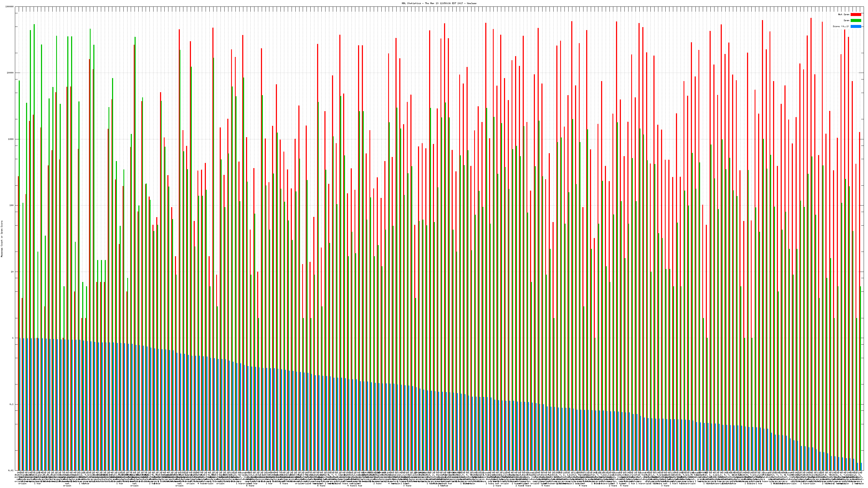This screenshot has width=868, height=488.
Task: Click the 1 y-axis tick label
Action: tap(13, 338)
